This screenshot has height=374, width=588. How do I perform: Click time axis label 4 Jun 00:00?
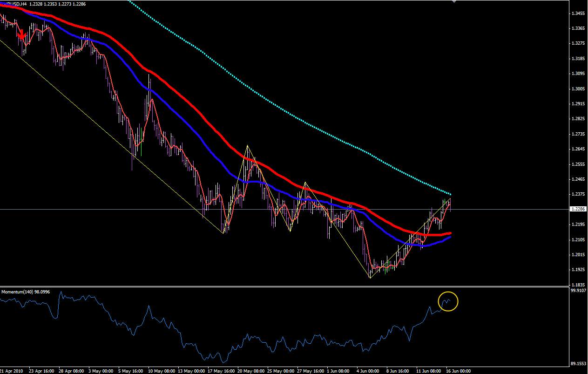click(x=369, y=371)
